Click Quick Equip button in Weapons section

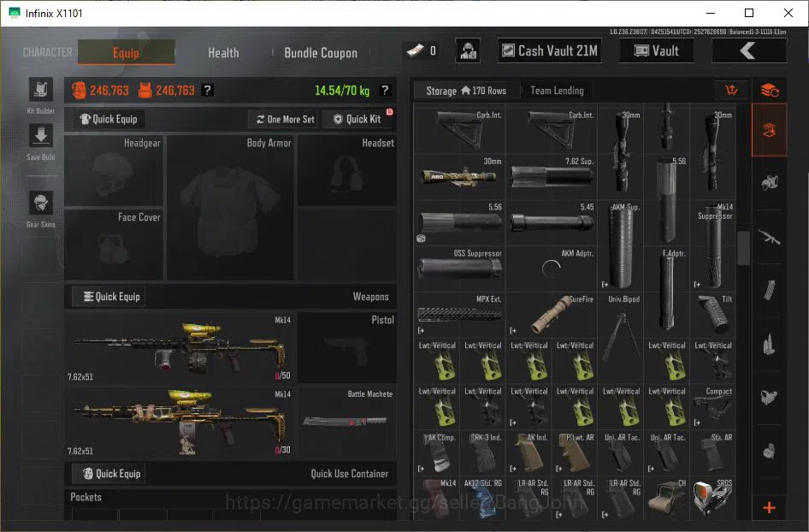109,297
